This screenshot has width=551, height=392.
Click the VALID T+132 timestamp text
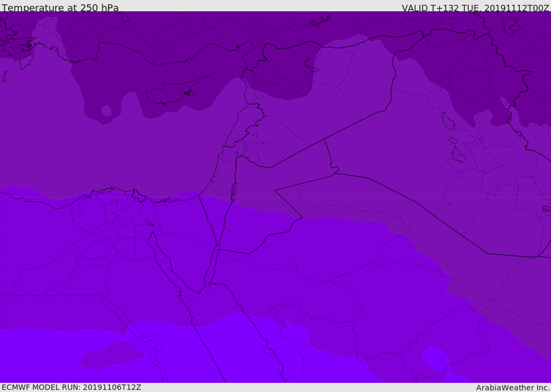point(475,8)
